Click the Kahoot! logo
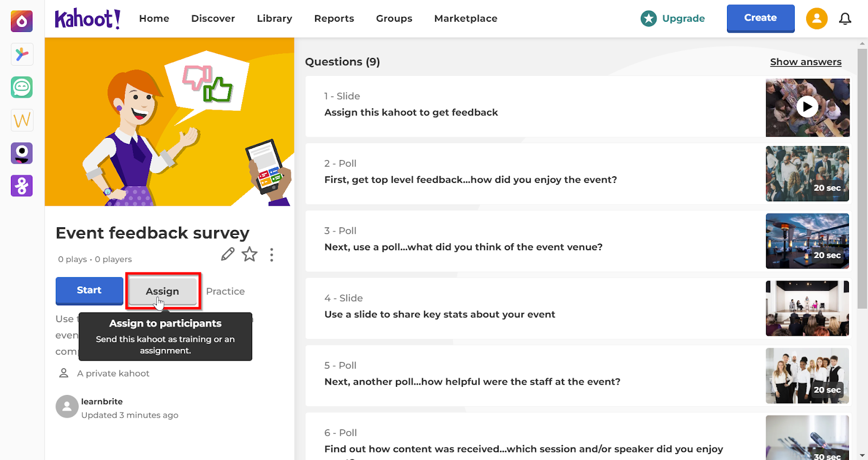The height and width of the screenshot is (460, 868). tap(87, 19)
